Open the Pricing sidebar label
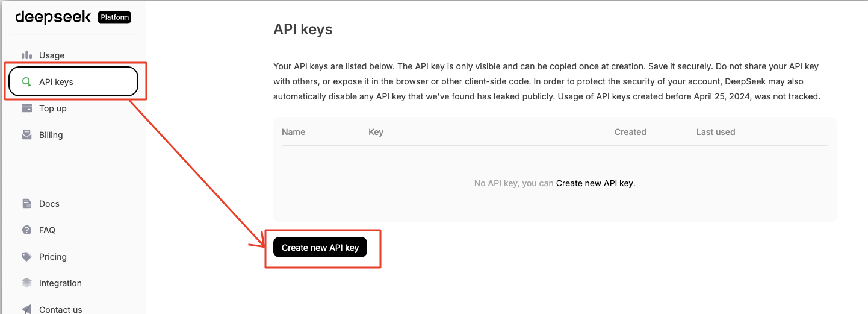This screenshot has width=868, height=314. (53, 257)
